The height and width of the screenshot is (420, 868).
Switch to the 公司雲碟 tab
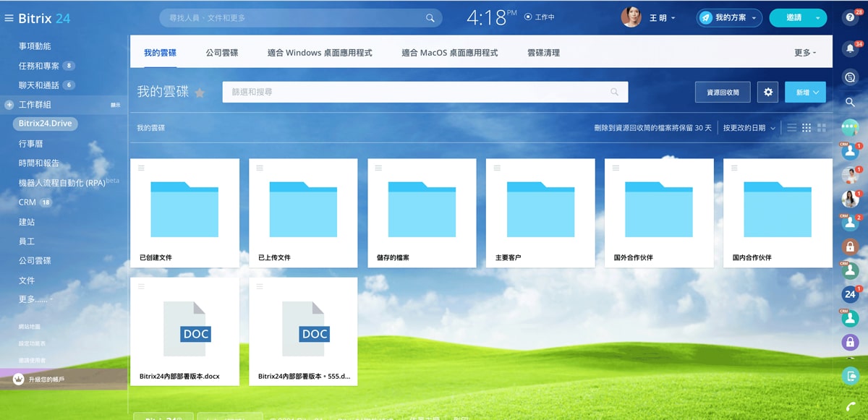(x=222, y=53)
